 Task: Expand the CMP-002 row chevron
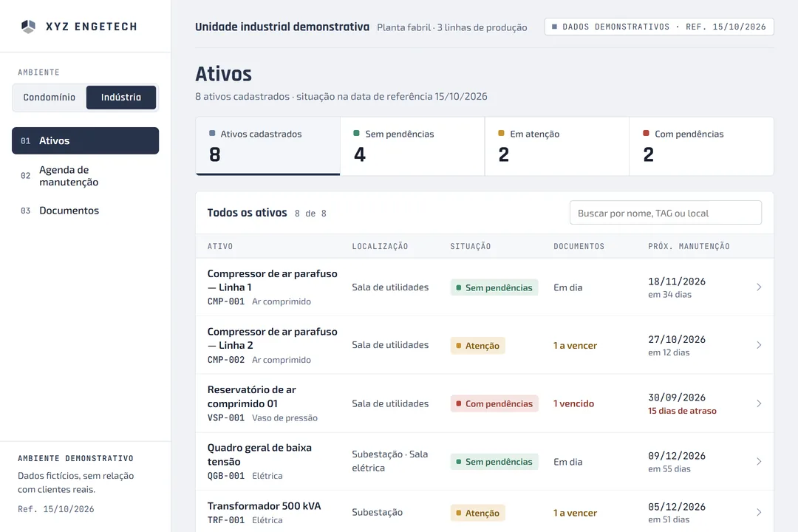click(759, 345)
